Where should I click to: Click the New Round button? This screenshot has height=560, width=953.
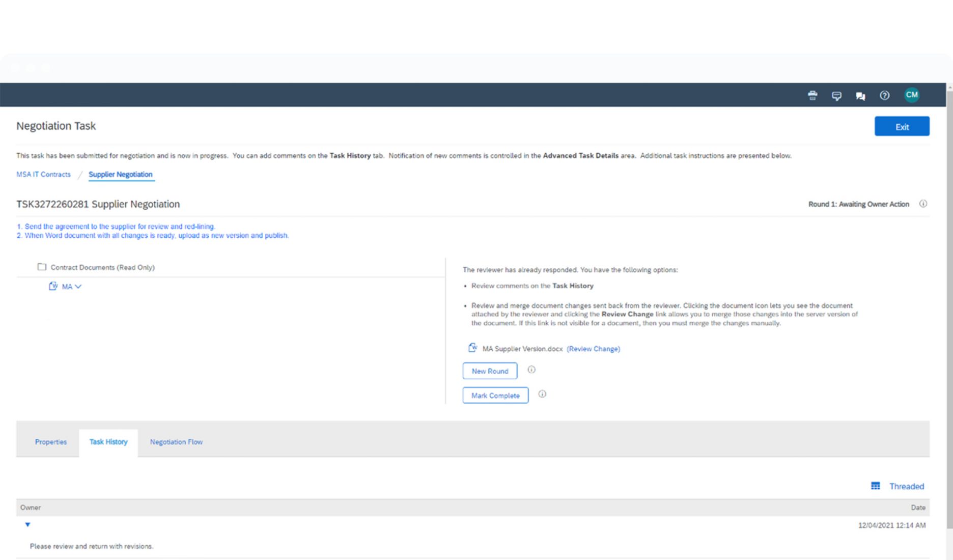[x=490, y=371]
